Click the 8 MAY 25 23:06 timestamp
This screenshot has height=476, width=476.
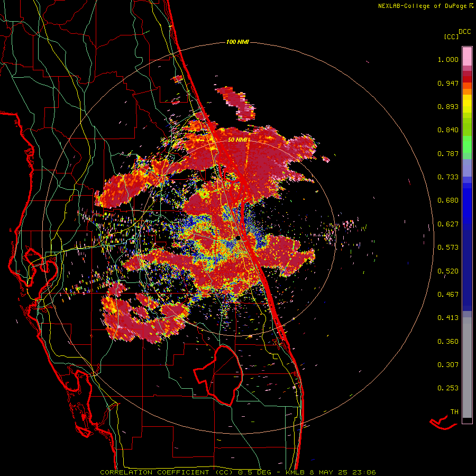tap(343, 472)
